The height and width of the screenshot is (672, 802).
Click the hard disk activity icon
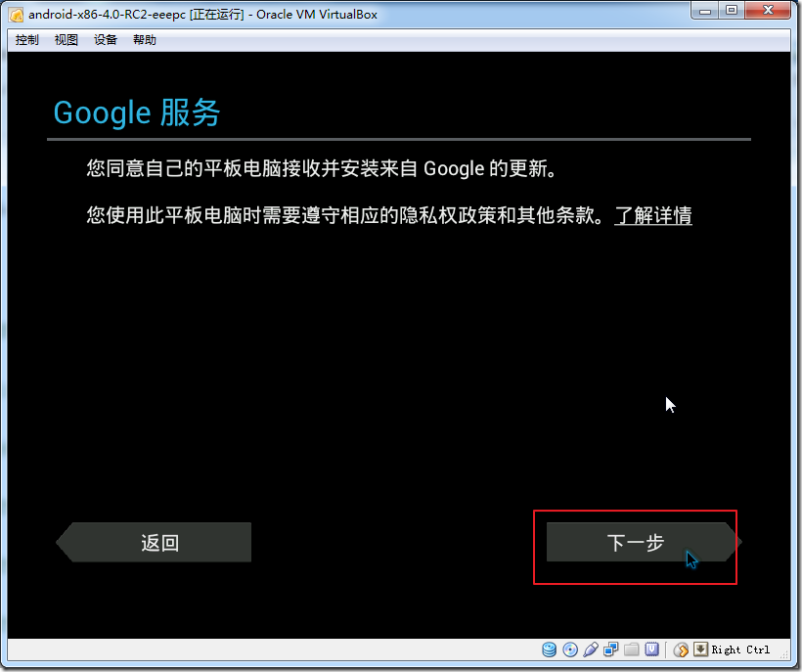pyautogui.click(x=549, y=650)
